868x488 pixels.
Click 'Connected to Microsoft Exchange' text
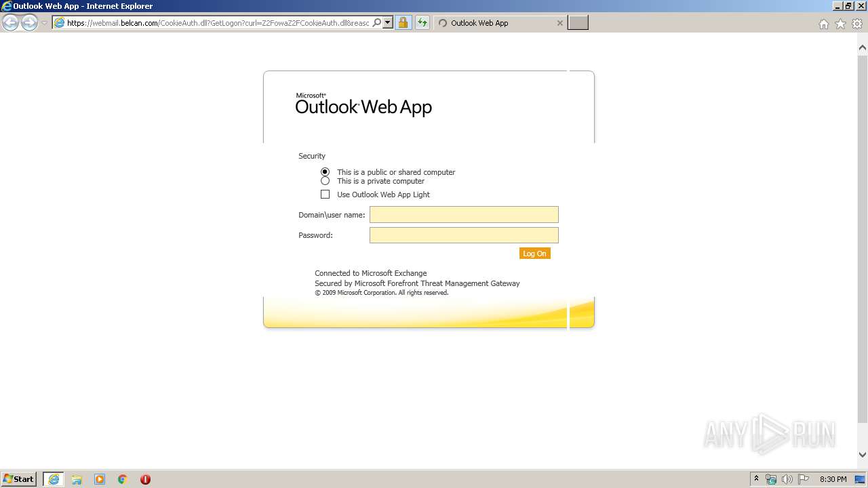coord(371,273)
